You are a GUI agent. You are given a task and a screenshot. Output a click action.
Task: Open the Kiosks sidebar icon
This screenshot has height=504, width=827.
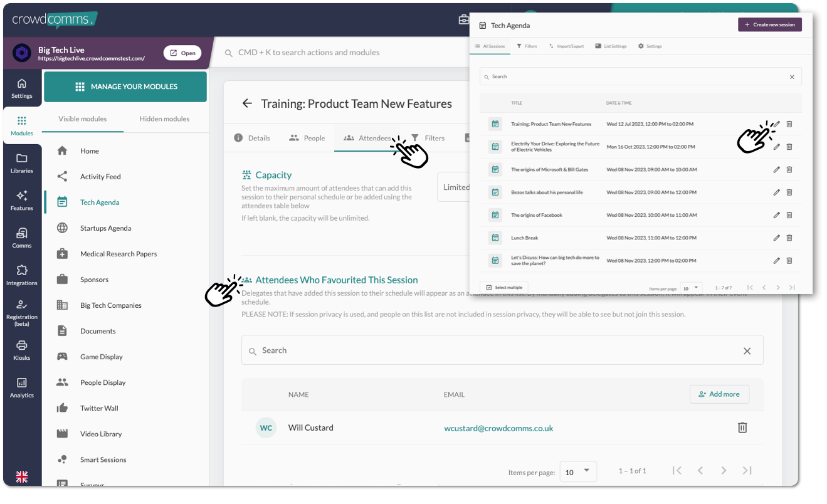point(22,350)
